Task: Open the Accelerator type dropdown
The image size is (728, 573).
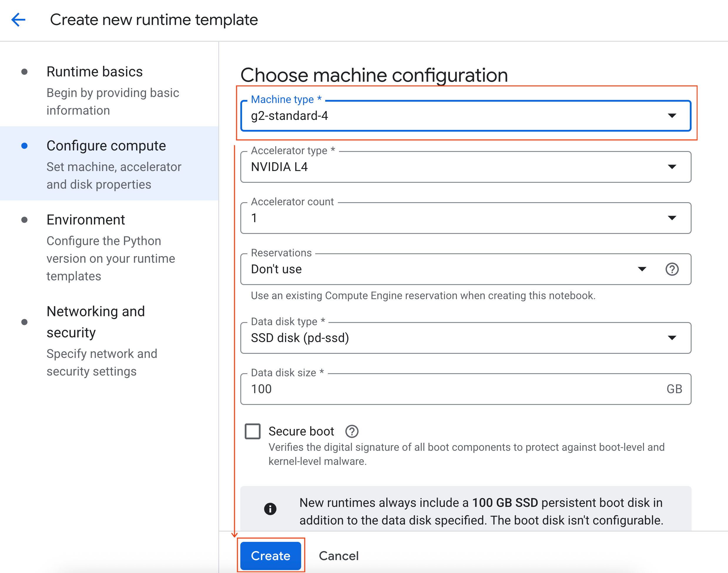Action: click(x=673, y=167)
